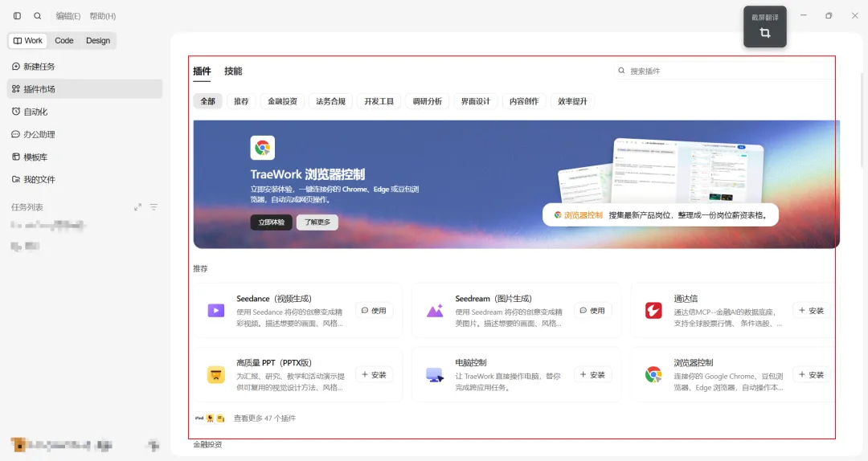Focus the 搜索插件 search field
Screen dimensions: 868x461
point(725,71)
